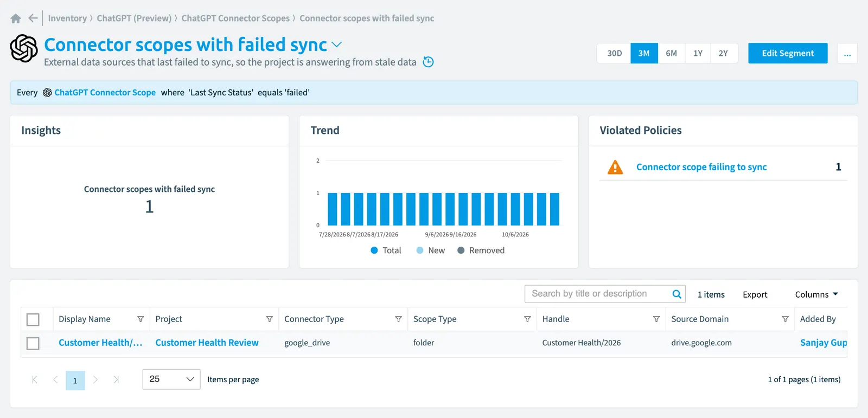Go to the Inventory breadcrumb
868x418 pixels.
(x=67, y=18)
